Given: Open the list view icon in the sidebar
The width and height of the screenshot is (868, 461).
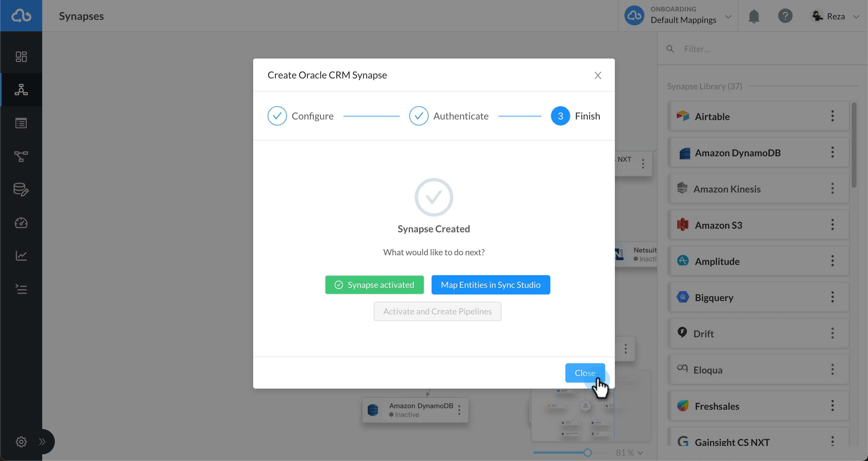Looking at the screenshot, I should (x=21, y=123).
